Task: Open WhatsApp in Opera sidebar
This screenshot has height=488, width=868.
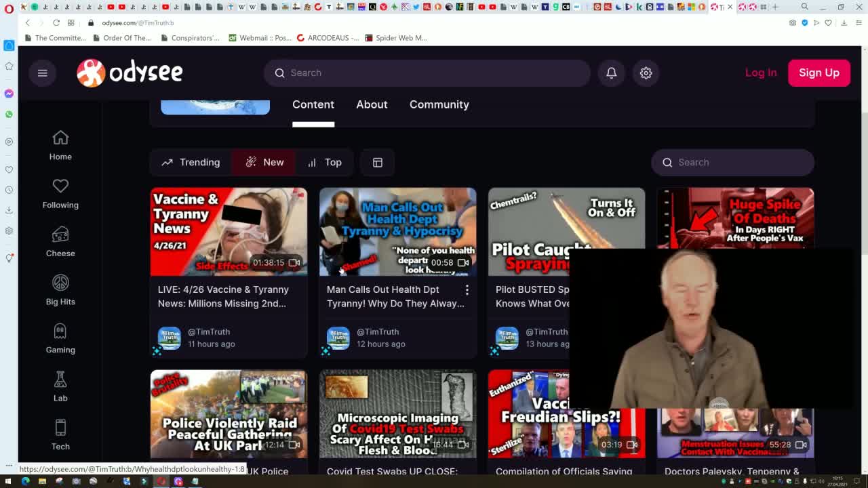Action: coord(9,114)
